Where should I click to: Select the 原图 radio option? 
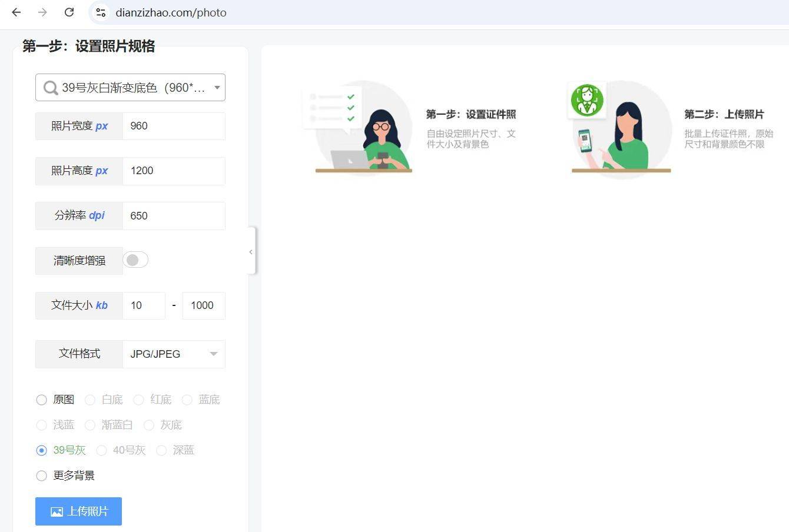pyautogui.click(x=42, y=400)
